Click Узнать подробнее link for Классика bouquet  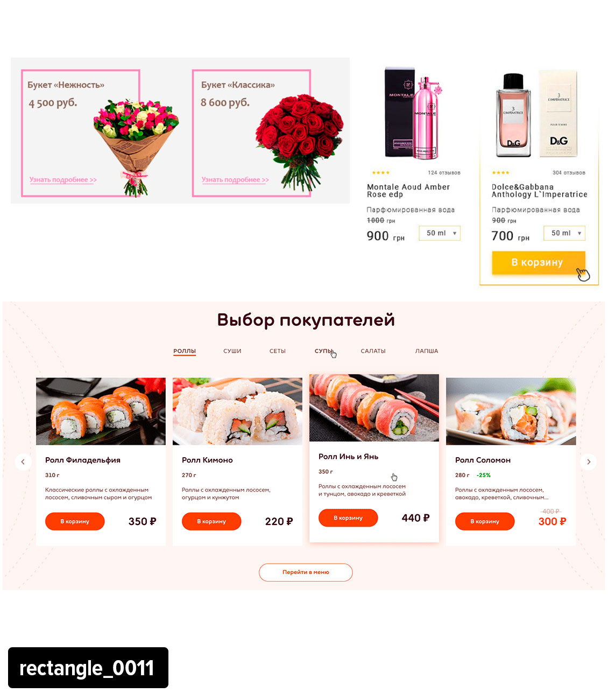(x=235, y=180)
